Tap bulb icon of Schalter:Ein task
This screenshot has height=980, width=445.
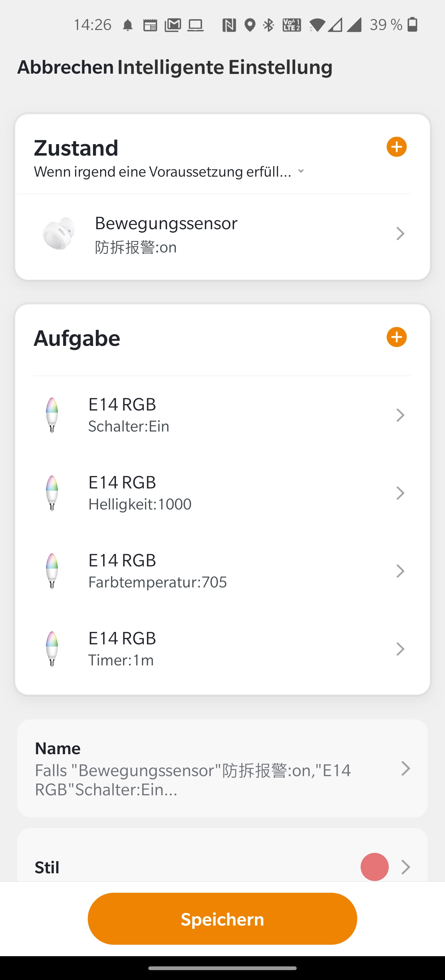pyautogui.click(x=52, y=415)
